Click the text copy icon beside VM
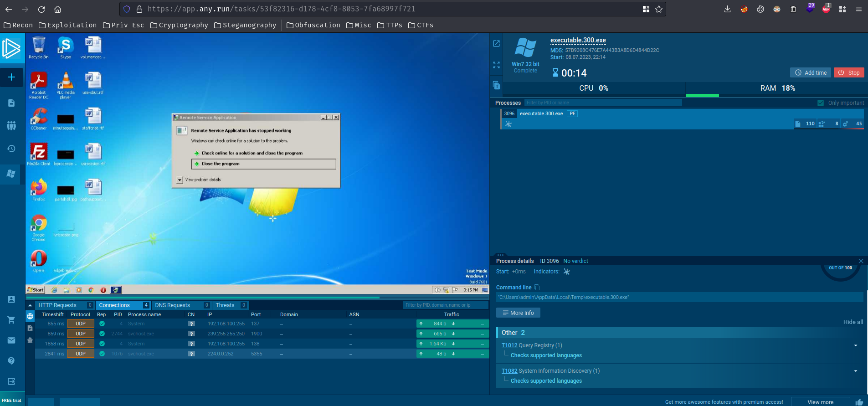This screenshot has height=406, width=868. (497, 85)
